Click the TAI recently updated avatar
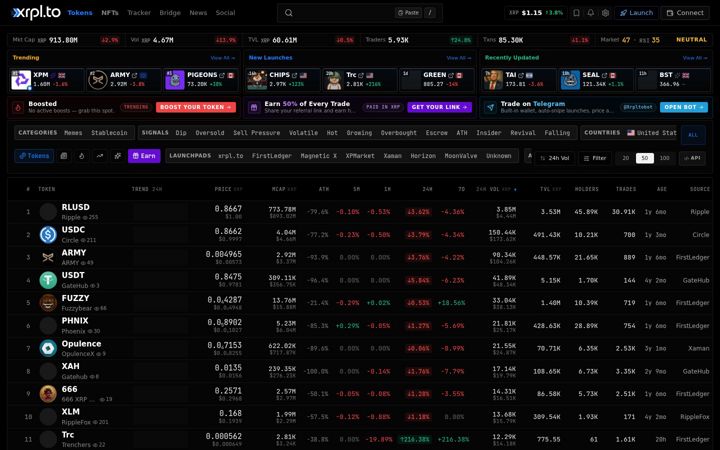 (493, 80)
